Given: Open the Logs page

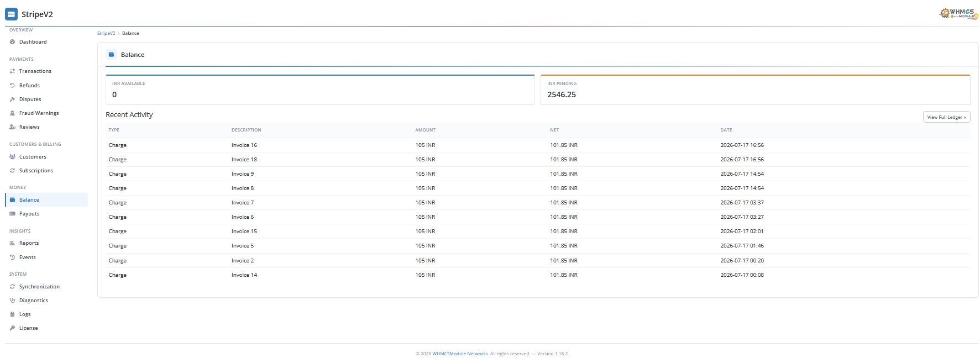Looking at the screenshot, I should tap(46, 314).
